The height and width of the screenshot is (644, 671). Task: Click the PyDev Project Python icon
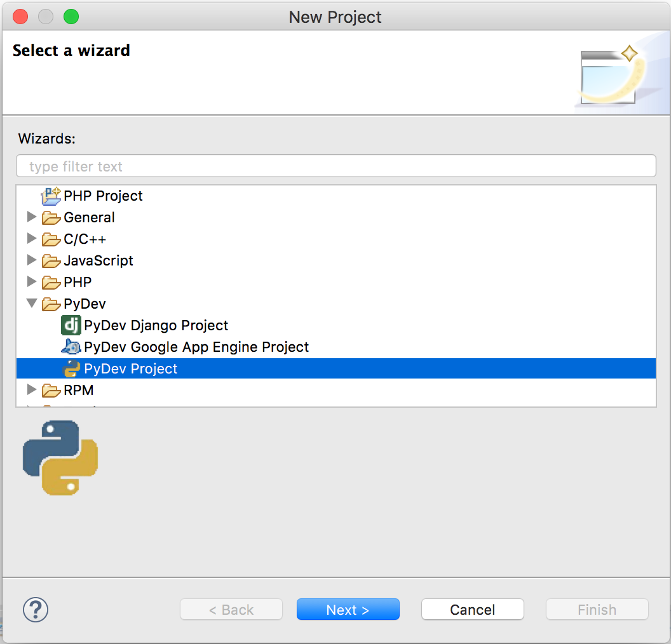71,368
